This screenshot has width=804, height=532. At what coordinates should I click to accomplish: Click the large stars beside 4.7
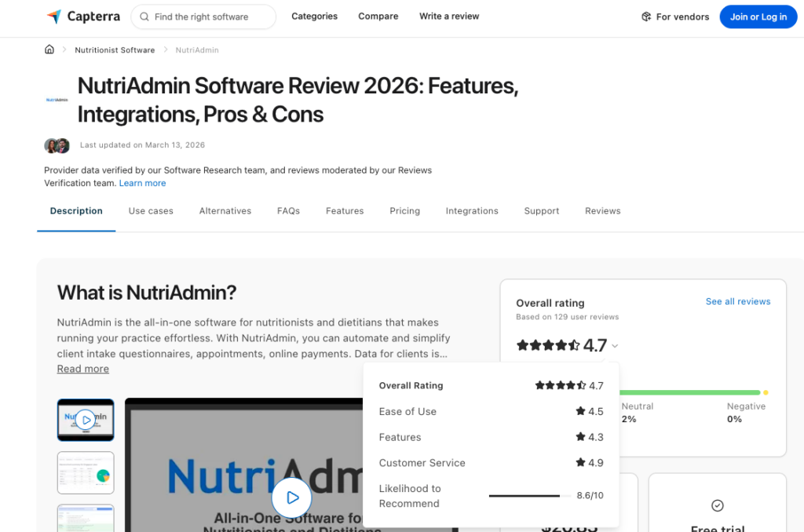[x=548, y=345]
